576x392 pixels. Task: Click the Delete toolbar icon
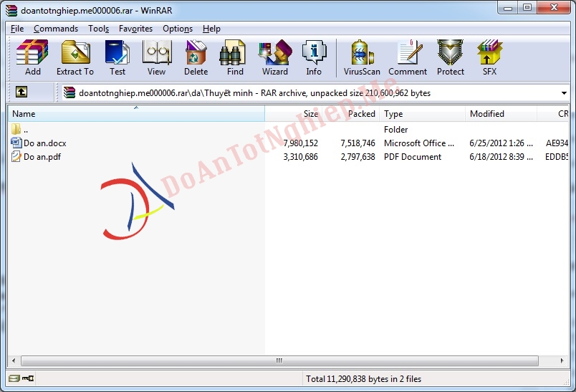coord(196,57)
